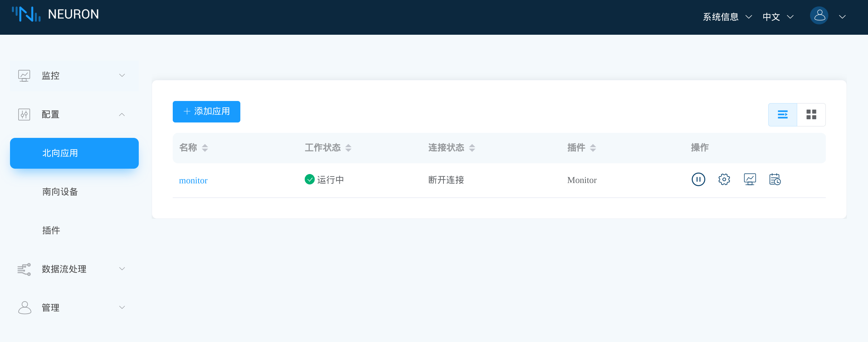Sort by 连接状态 column
Screen dimensions: 868x342
click(472, 148)
